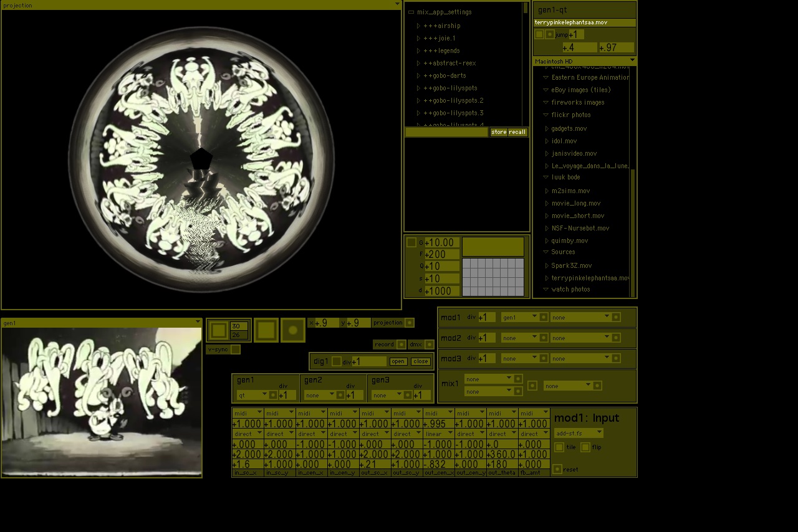Image resolution: width=798 pixels, height=532 pixels.
Task: Click the large circle-dot button beside the squares
Action: coord(293,330)
